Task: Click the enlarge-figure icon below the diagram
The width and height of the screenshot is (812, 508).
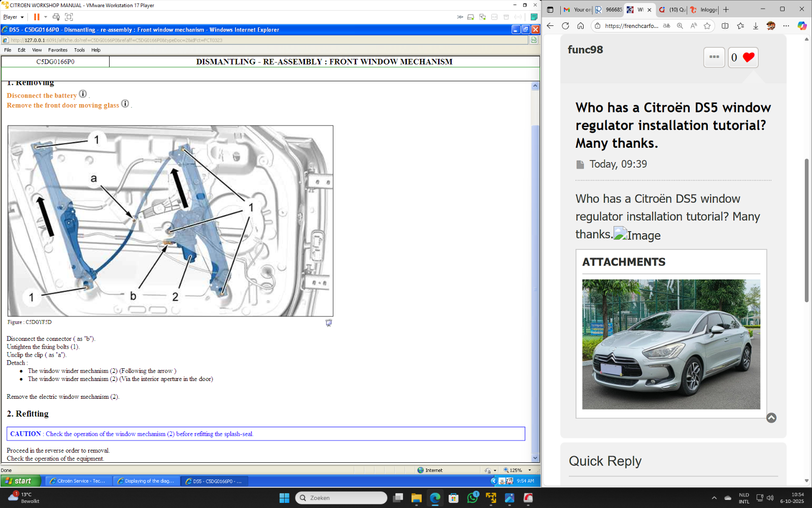Action: 328,323
